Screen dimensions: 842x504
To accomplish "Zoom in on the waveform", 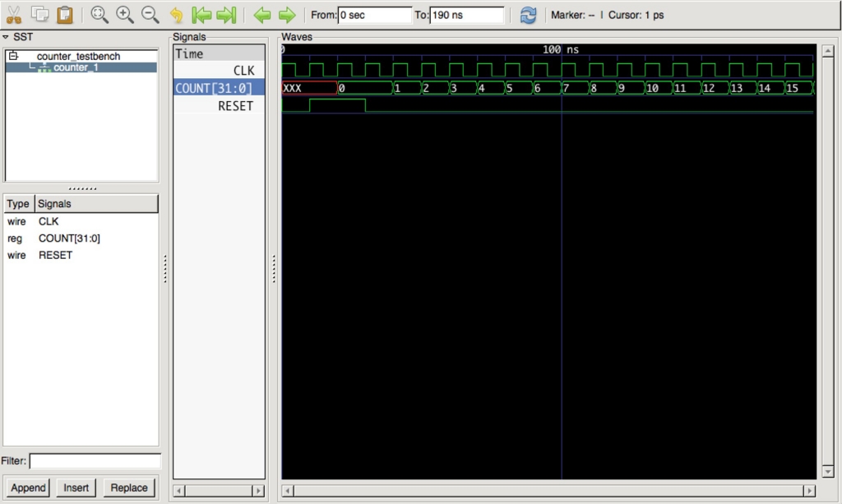I will point(123,14).
